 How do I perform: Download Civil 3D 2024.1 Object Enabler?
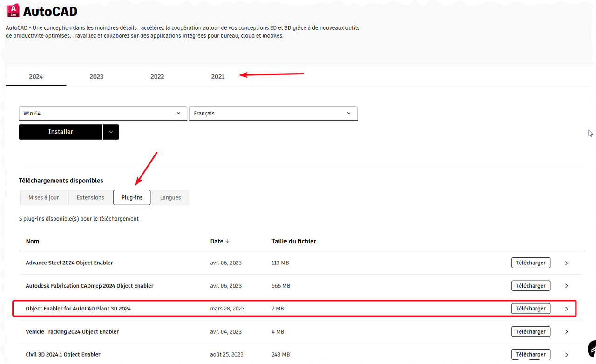coord(531,354)
